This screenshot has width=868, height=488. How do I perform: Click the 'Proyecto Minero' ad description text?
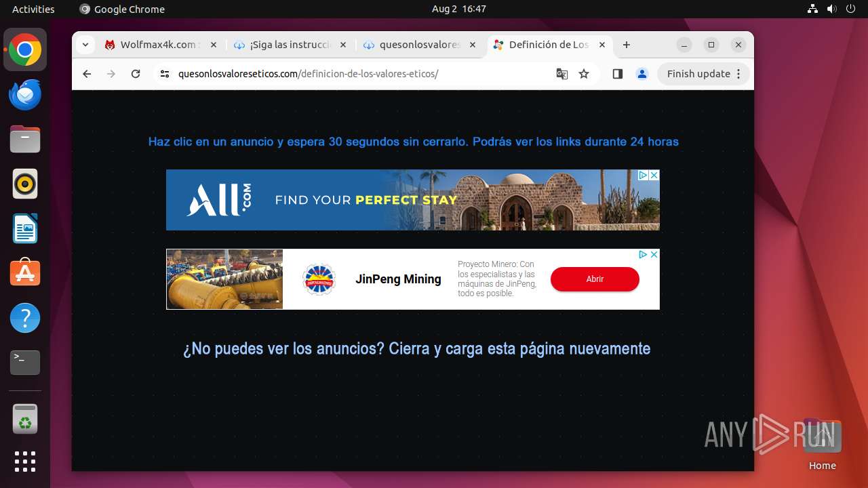(497, 279)
